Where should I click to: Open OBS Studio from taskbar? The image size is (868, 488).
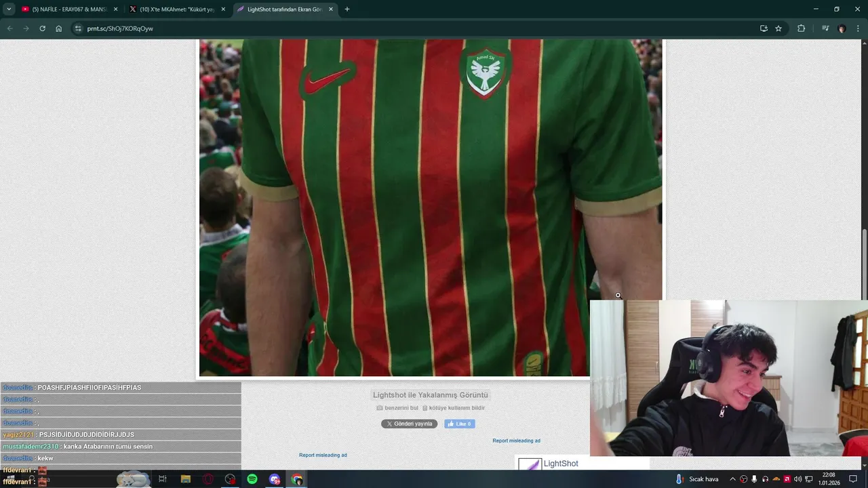click(231, 479)
